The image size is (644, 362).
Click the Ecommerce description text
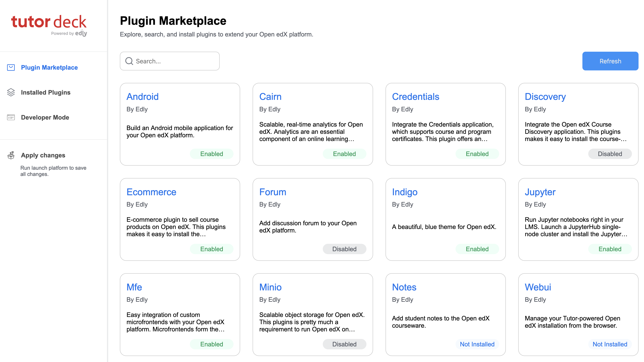[x=176, y=227]
